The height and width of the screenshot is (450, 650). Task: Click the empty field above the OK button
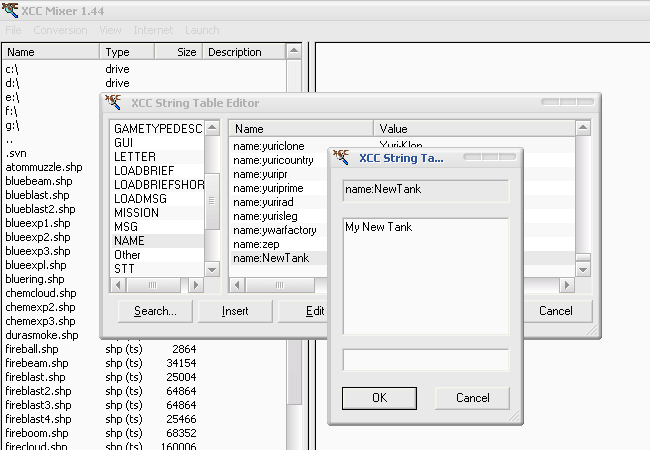pos(425,360)
